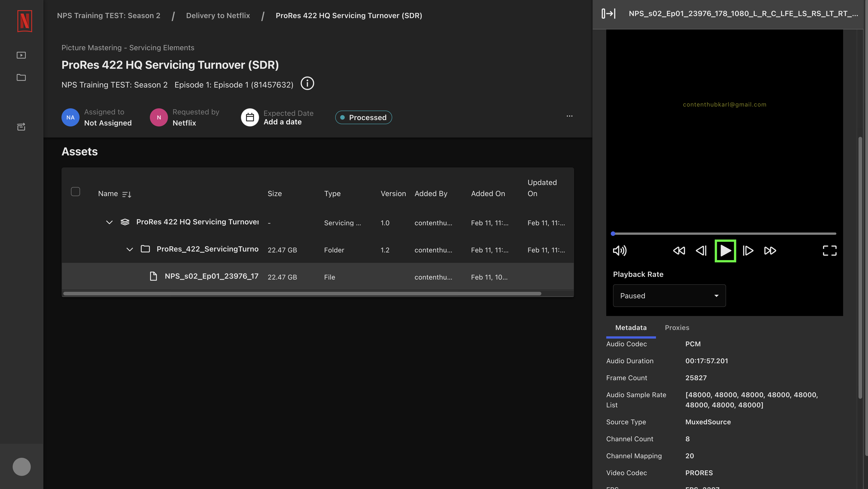Step forward one frame
The width and height of the screenshot is (868, 489).
click(748, 251)
